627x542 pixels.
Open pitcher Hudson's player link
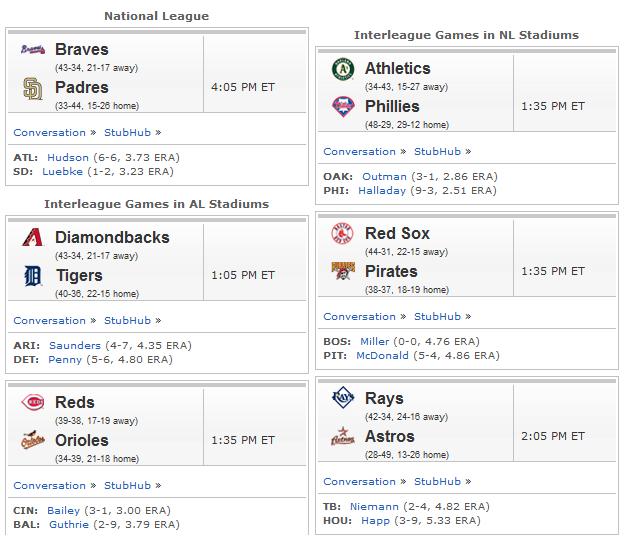coord(68,157)
